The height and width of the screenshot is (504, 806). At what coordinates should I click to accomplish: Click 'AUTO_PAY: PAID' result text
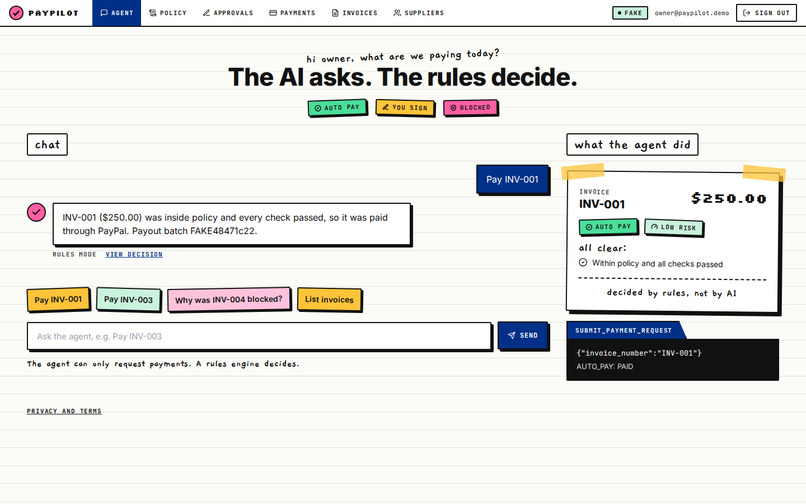point(605,367)
